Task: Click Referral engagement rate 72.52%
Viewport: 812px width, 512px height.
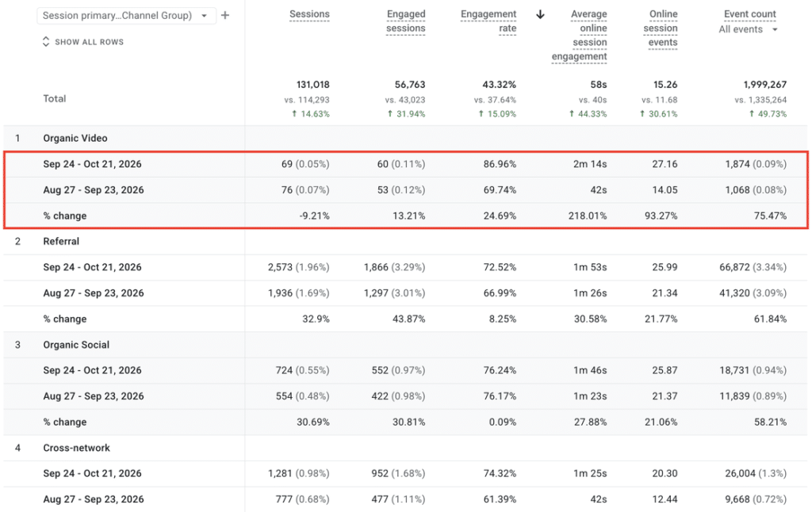Action: pos(500,267)
